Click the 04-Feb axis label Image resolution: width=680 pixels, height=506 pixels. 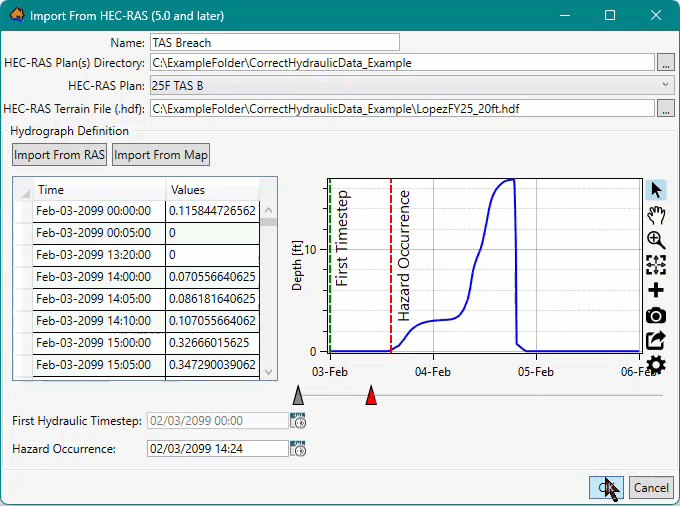tap(433, 372)
